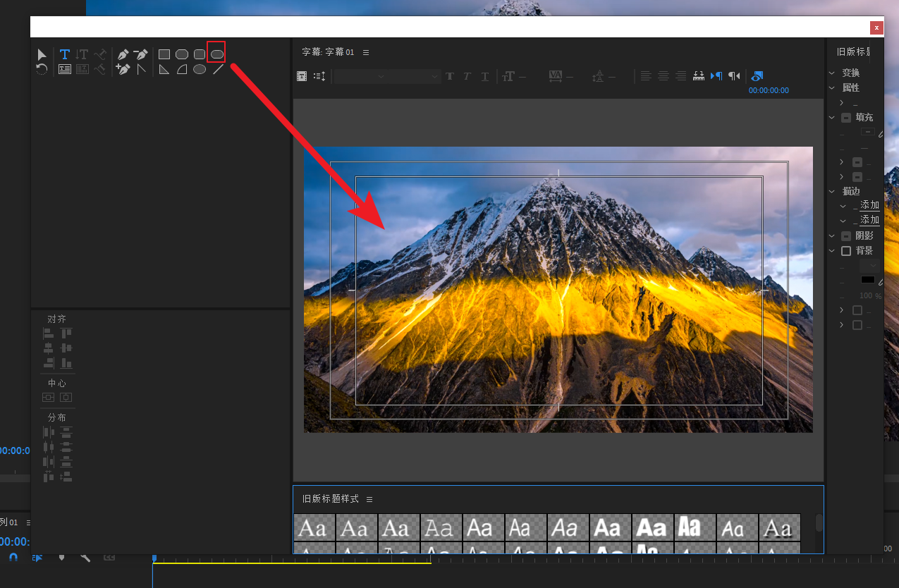Select the Type tool
The width and height of the screenshot is (899, 588).
coord(65,54)
